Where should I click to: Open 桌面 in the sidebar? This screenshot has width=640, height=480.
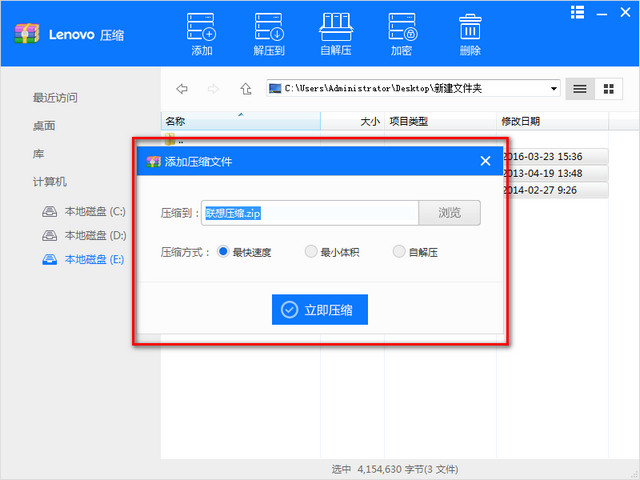(44, 126)
